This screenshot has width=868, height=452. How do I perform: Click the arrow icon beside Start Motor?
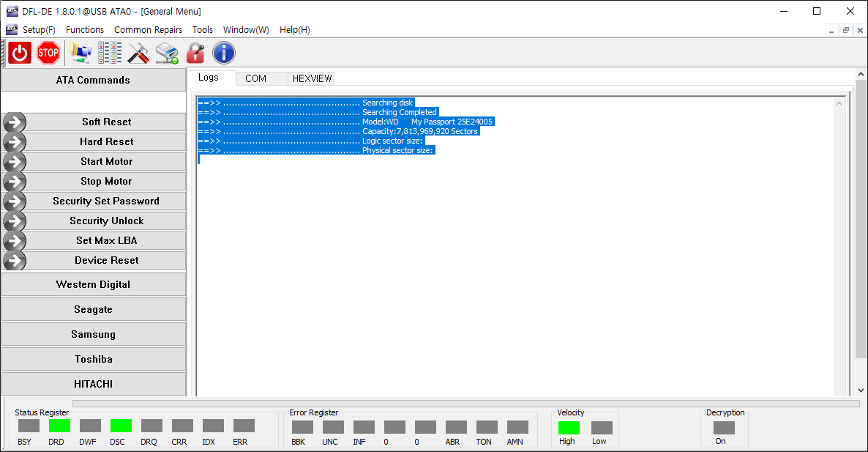click(x=15, y=162)
